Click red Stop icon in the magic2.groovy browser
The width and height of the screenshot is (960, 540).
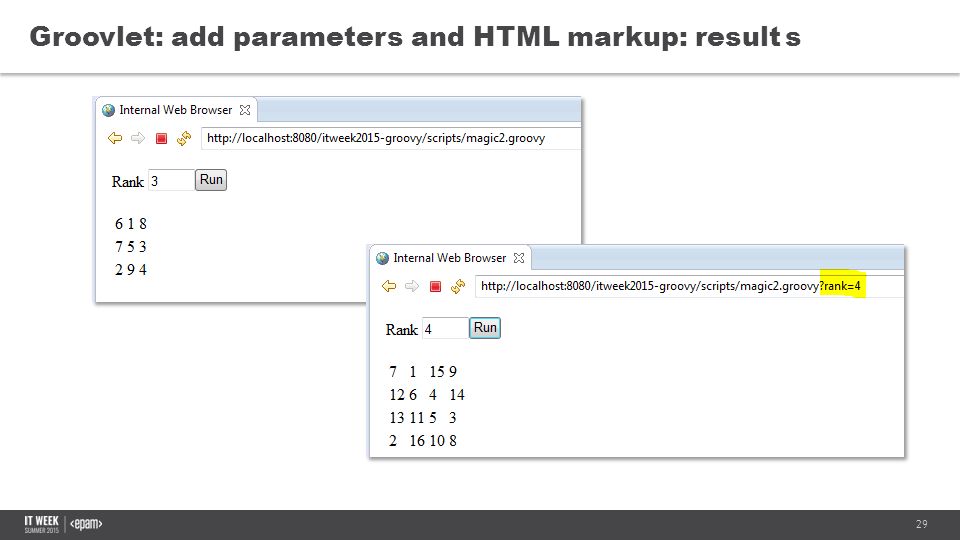point(161,138)
